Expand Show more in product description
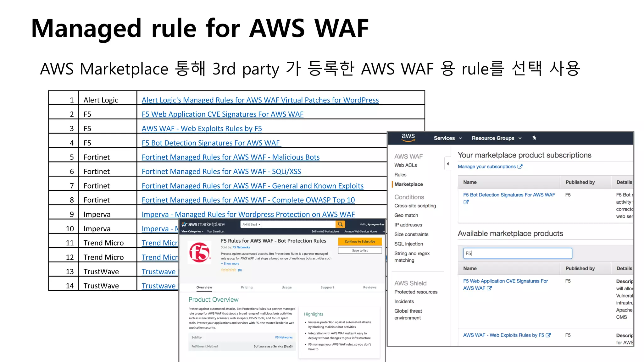This screenshot has width=644, height=362. [230, 264]
